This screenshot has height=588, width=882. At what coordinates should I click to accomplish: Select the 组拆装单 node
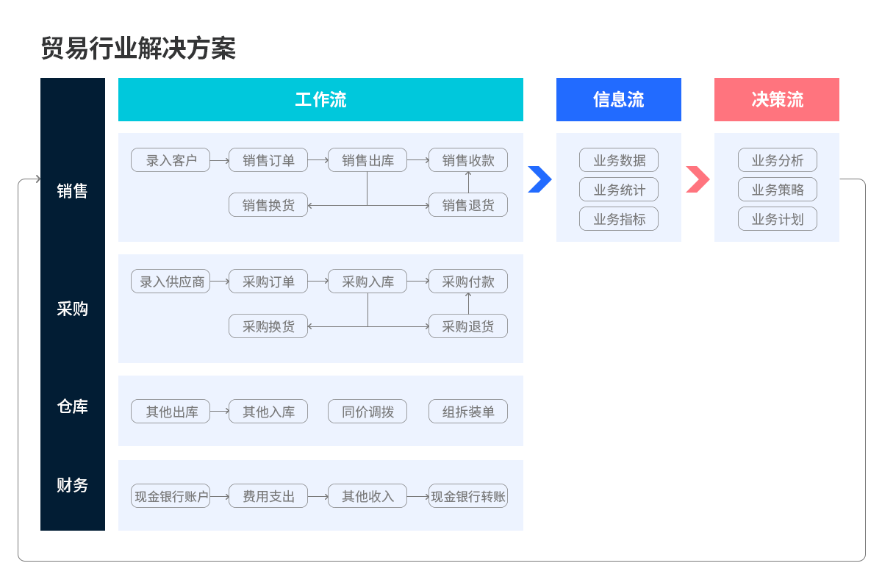click(468, 412)
